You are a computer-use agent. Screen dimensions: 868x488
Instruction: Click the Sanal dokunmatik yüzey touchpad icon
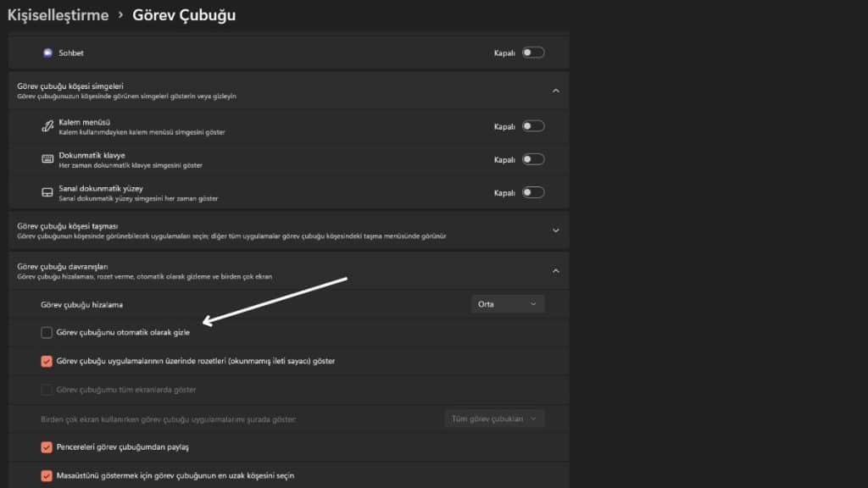[47, 192]
